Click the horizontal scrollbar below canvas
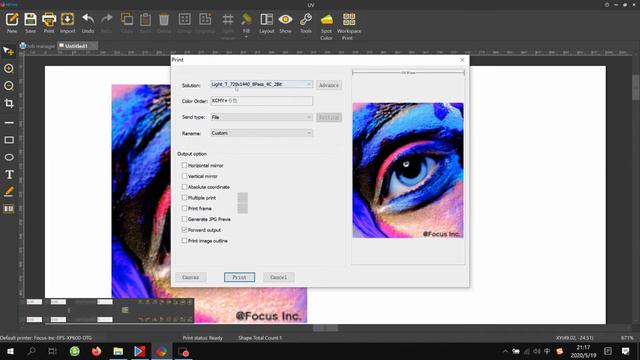The image size is (640, 360). (326, 328)
